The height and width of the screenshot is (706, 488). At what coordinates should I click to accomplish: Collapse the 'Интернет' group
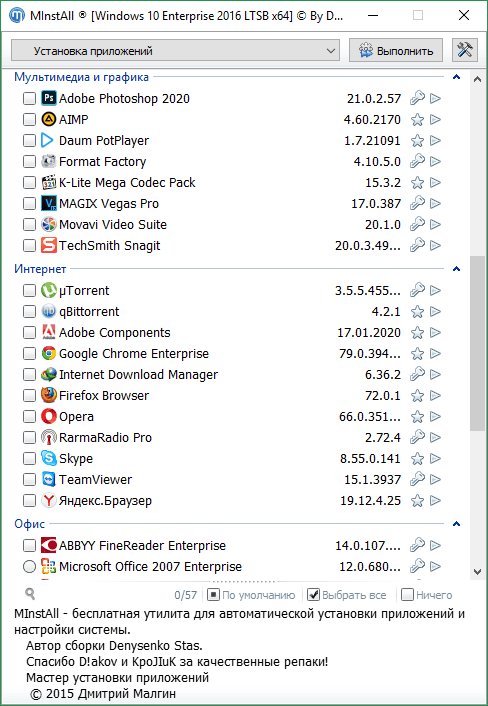pos(456,269)
